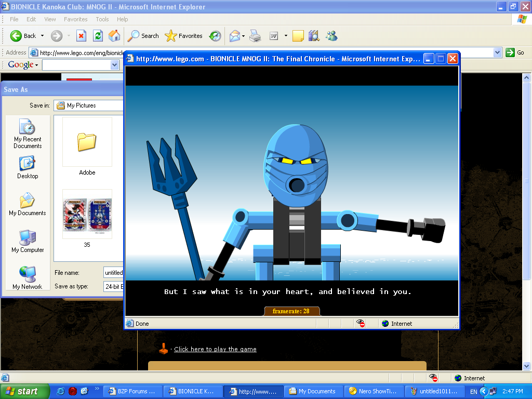The height and width of the screenshot is (399, 532).
Task: Open the File menu
Action: point(14,19)
